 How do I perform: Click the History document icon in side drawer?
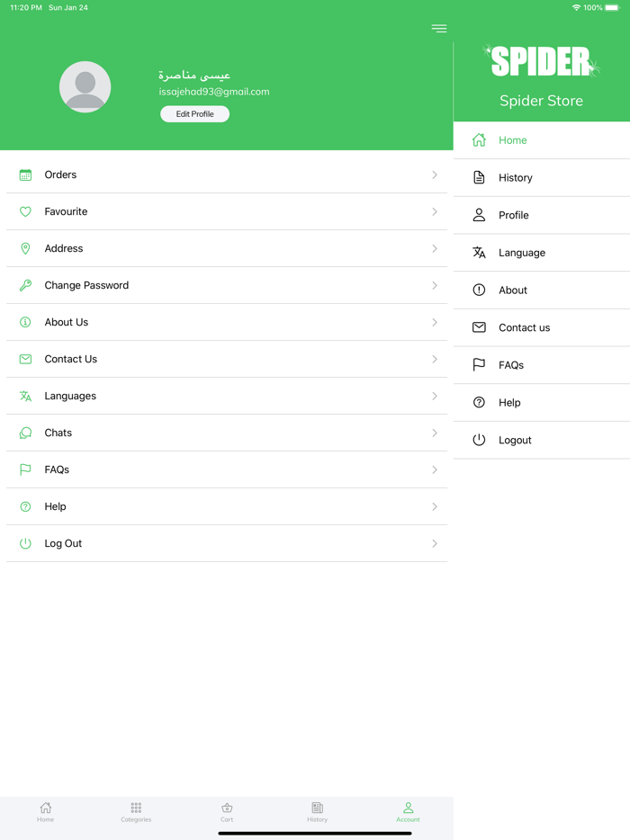479,177
